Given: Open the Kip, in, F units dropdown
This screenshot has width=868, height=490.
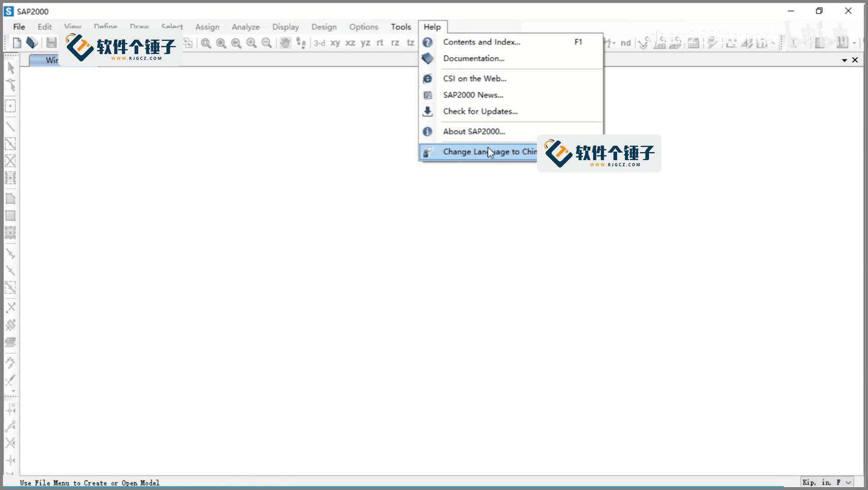Looking at the screenshot, I should pyautogui.click(x=826, y=482).
